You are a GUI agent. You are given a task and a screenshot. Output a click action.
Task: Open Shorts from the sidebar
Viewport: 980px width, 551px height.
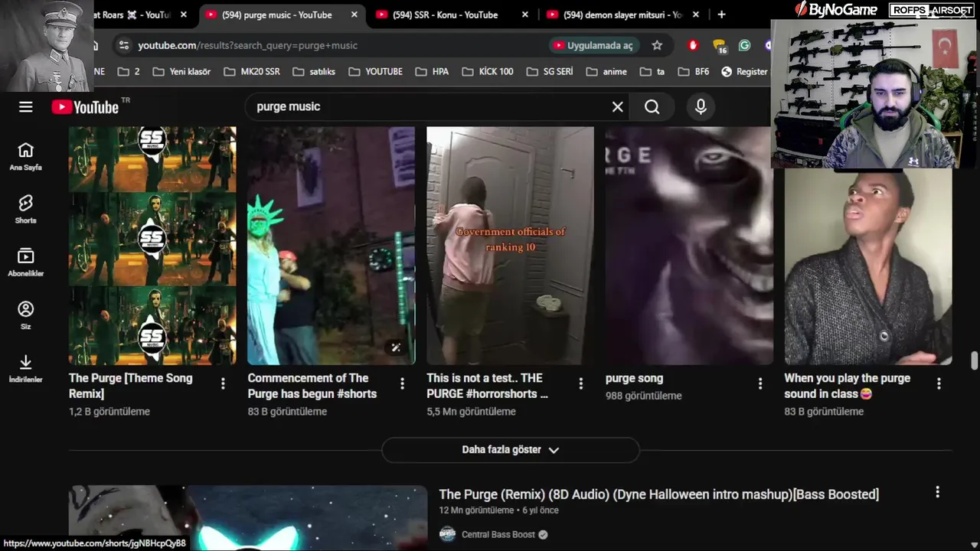tap(26, 210)
